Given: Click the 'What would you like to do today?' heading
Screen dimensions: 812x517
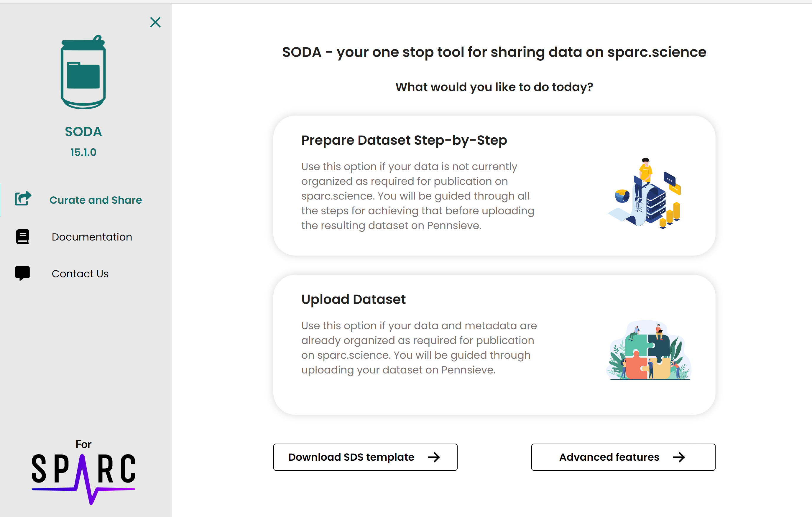Looking at the screenshot, I should 494,87.
